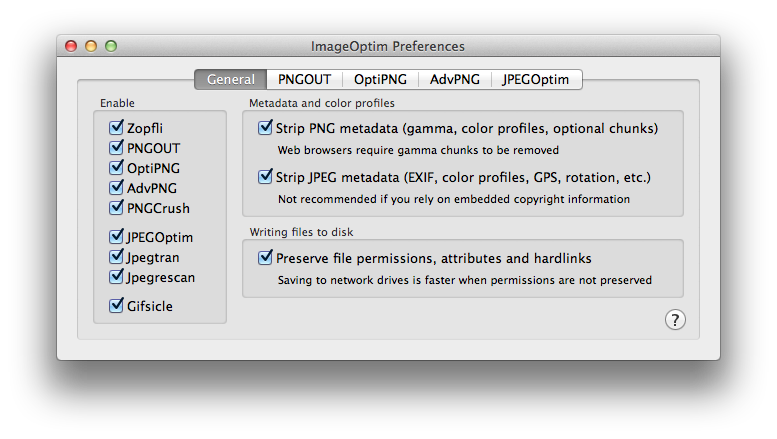The image size is (777, 439).
Task: Uncheck the PNGOUT enable checkbox
Action: click(x=116, y=147)
